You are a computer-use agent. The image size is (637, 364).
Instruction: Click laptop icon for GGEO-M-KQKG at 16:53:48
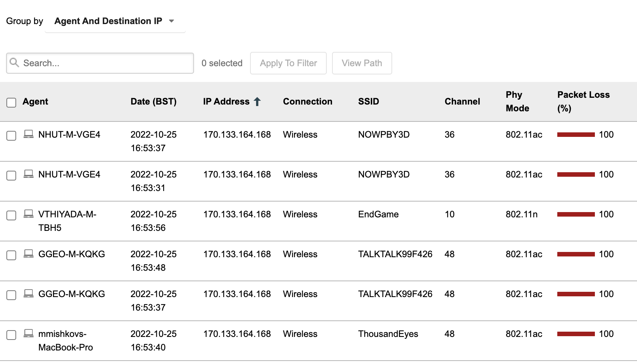pyautogui.click(x=29, y=254)
